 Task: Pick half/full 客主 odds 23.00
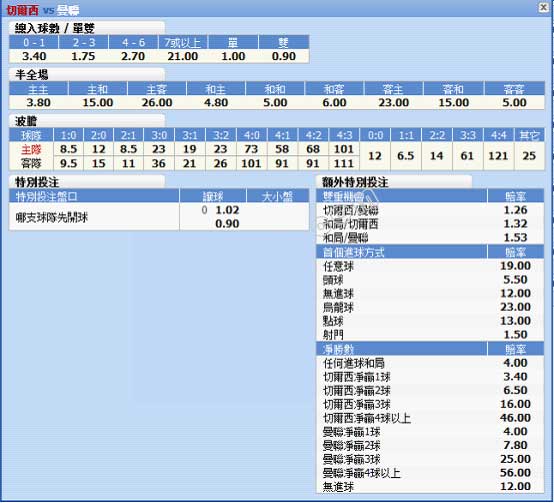click(x=394, y=103)
